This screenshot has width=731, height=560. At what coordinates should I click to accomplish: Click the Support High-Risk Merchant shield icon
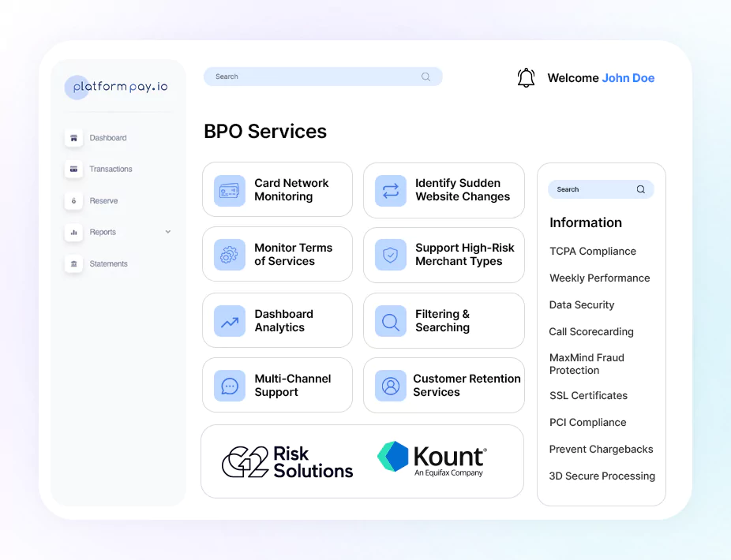391,255
